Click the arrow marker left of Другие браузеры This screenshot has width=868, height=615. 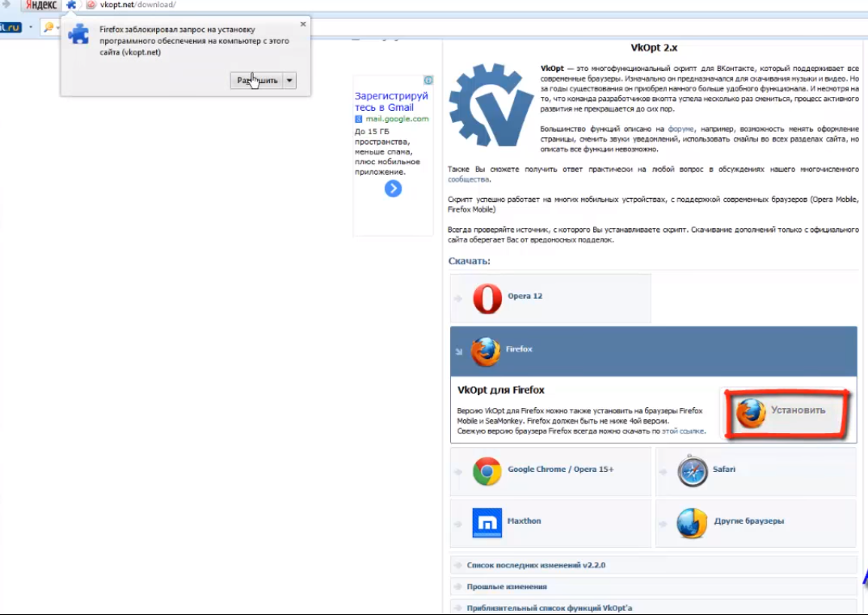pos(664,524)
